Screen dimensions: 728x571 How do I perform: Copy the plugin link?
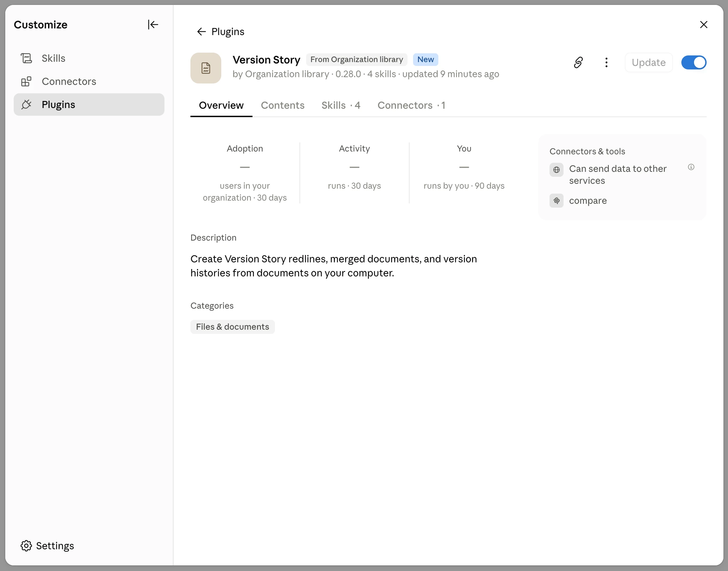click(579, 62)
